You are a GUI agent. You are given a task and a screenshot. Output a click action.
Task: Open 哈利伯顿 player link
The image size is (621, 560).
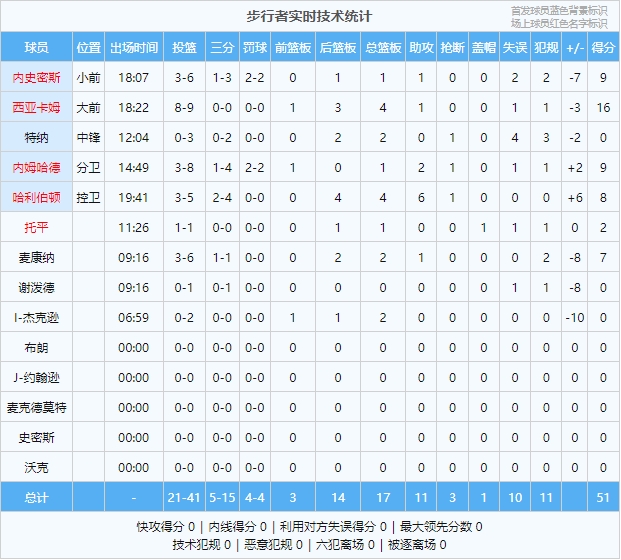click(x=36, y=197)
